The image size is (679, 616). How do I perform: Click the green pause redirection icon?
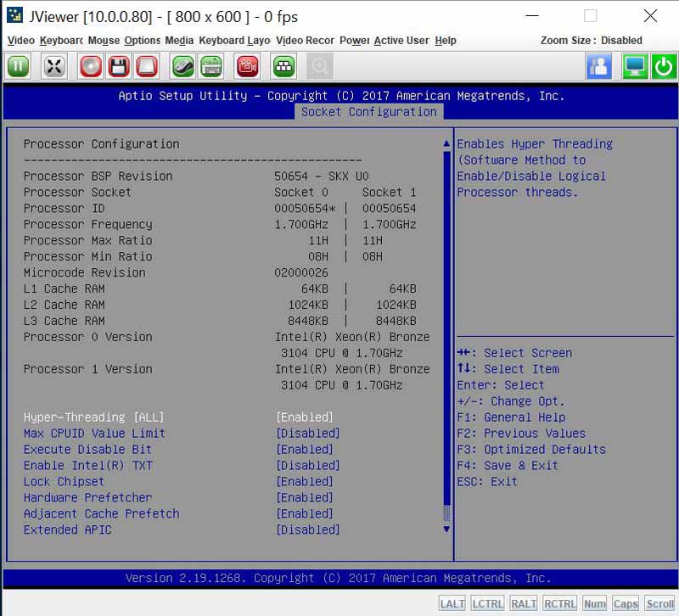19,66
